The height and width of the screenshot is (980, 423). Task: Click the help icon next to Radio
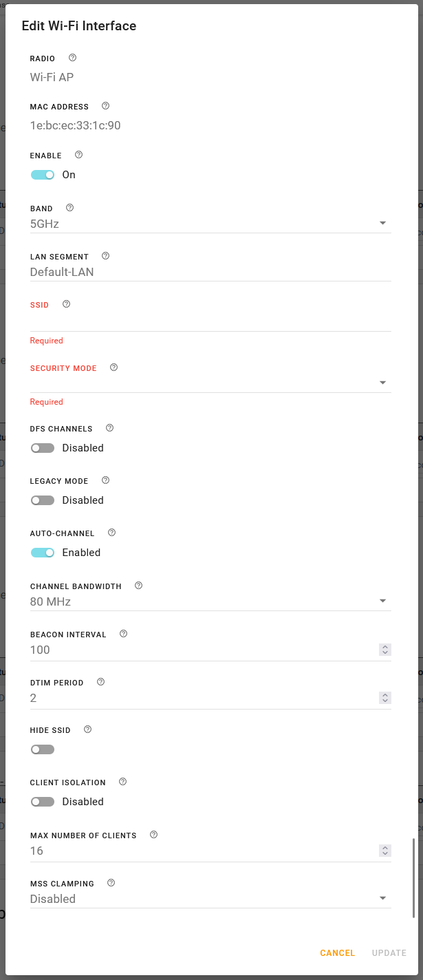click(73, 58)
